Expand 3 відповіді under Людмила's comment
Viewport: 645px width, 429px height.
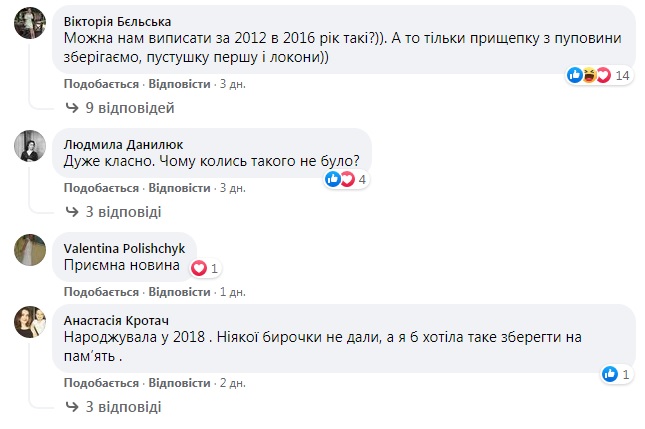tap(117, 212)
